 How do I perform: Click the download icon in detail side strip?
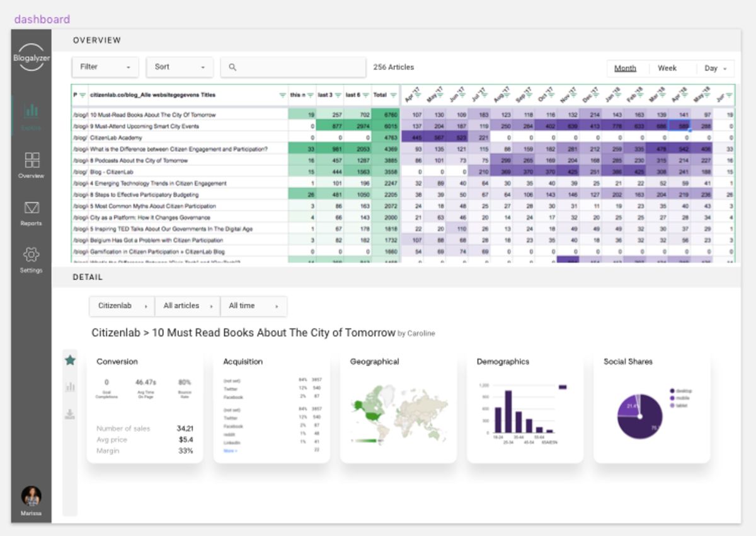pyautogui.click(x=70, y=414)
